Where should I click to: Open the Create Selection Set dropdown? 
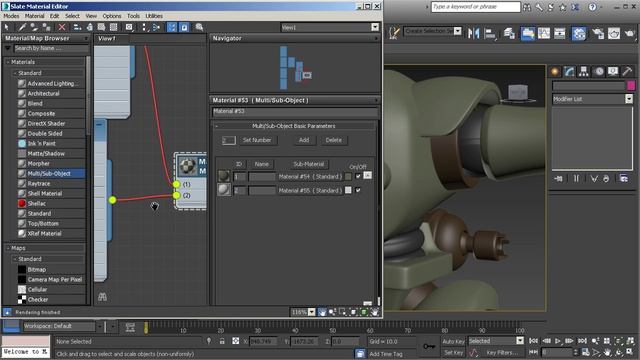pyautogui.click(x=457, y=31)
